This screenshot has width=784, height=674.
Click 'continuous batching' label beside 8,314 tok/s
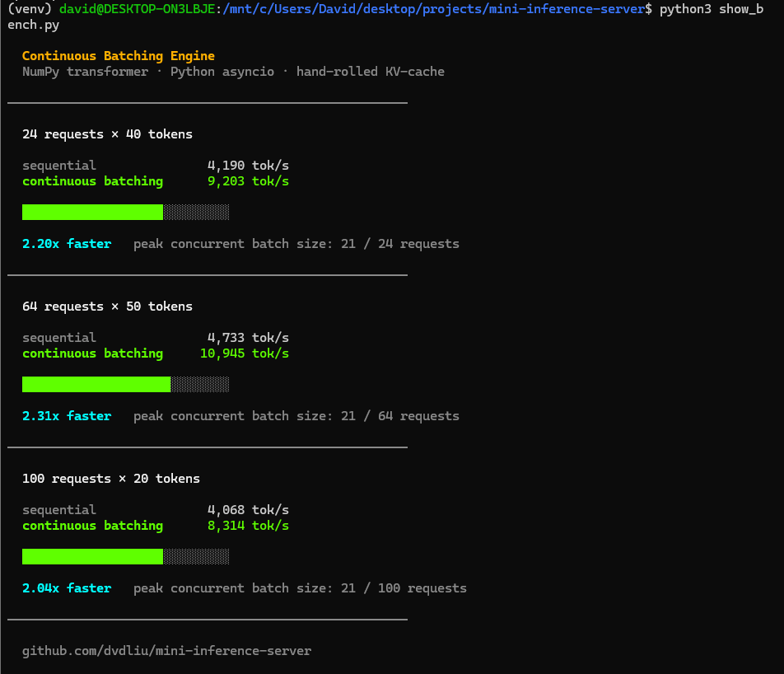coord(92,526)
